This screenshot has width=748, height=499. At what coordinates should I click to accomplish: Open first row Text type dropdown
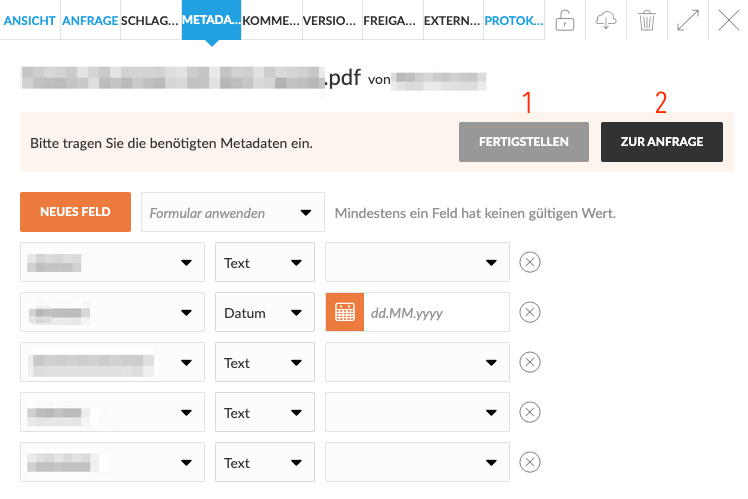click(x=265, y=262)
